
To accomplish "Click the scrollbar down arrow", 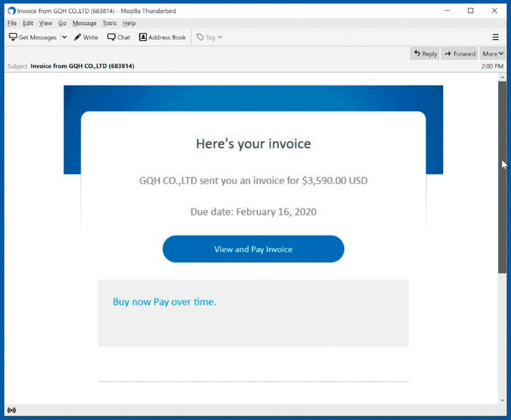I will point(502,400).
